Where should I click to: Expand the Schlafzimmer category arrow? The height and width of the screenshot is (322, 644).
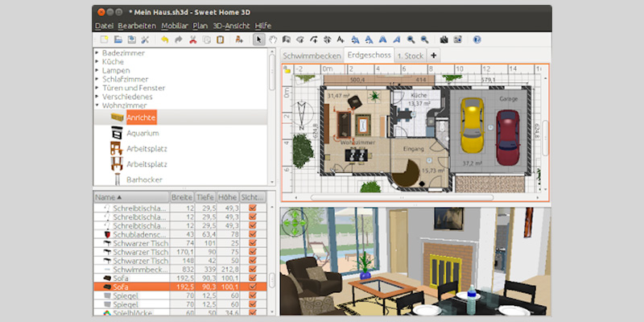click(97, 79)
